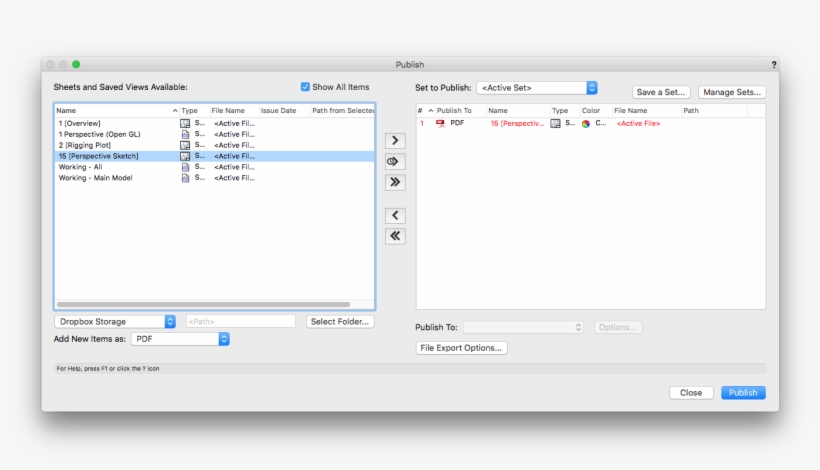Click the PDF icon in publish list
820x470 pixels.
440,123
